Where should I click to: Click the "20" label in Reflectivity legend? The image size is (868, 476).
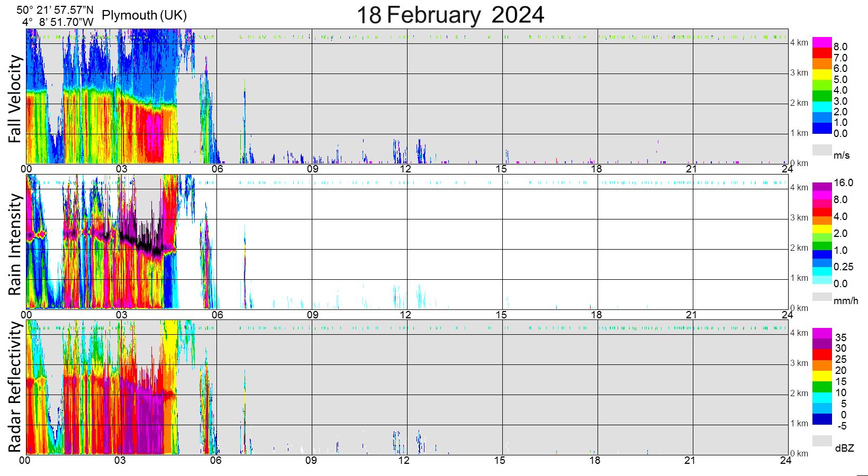click(x=840, y=371)
